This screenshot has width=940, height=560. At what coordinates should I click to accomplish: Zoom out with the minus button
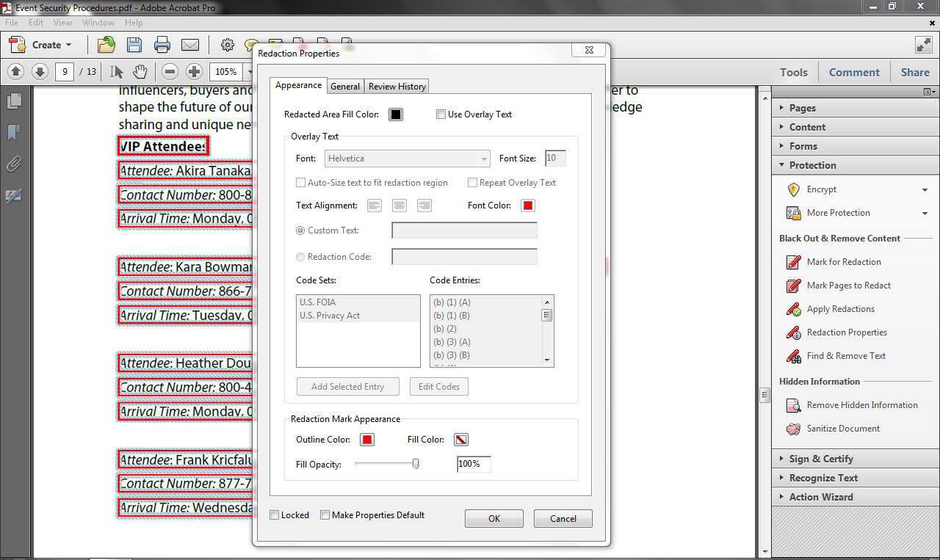[x=170, y=71]
